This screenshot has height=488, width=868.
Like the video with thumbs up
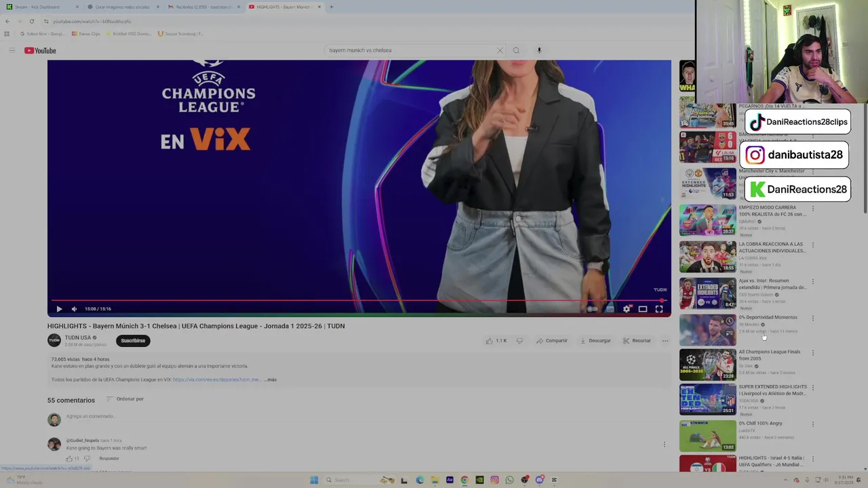[496, 341]
